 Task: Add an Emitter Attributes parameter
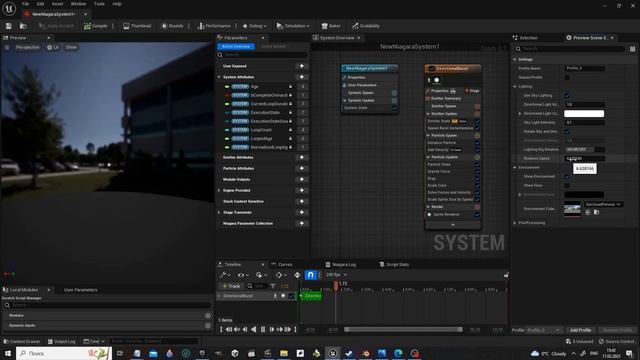[x=302, y=158]
